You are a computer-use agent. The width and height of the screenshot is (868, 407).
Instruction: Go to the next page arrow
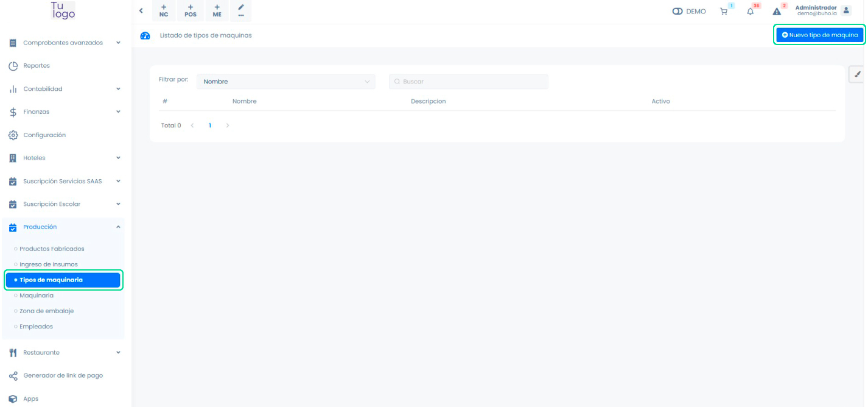click(x=228, y=126)
